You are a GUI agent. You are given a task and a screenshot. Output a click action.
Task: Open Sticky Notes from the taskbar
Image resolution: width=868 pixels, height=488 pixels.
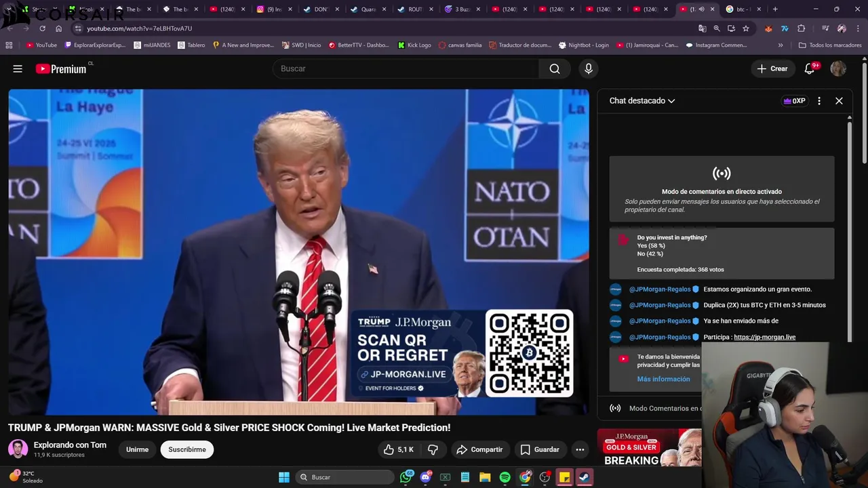tap(564, 477)
